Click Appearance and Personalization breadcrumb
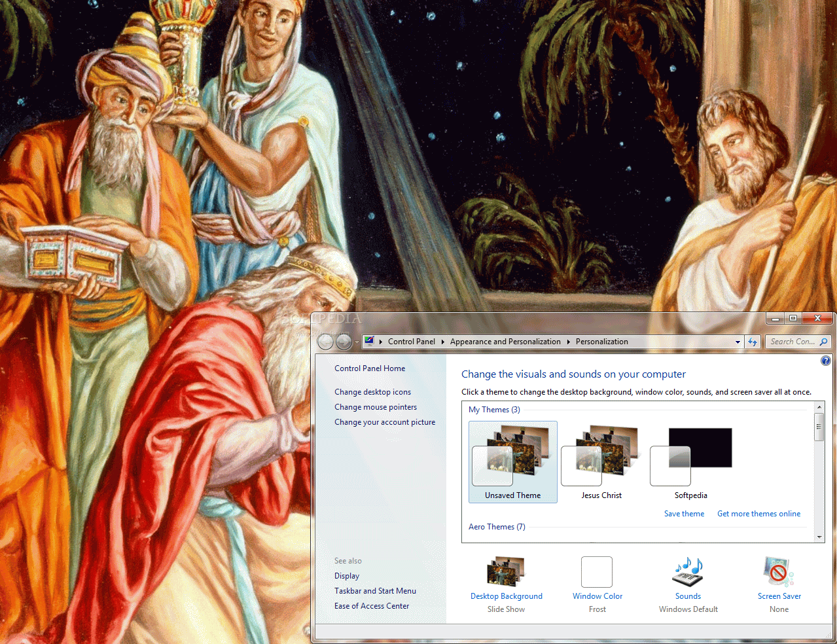This screenshot has height=644, width=837. pos(505,342)
